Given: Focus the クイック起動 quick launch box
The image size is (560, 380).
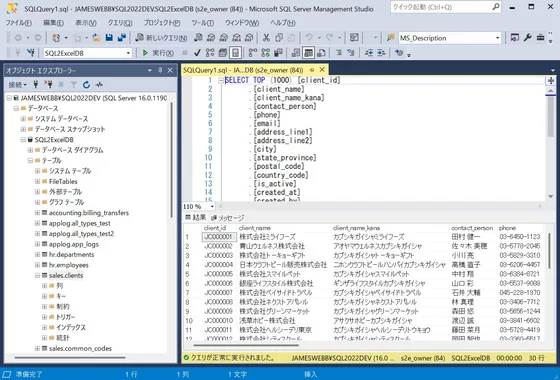Looking at the screenshot, I should [x=446, y=7].
